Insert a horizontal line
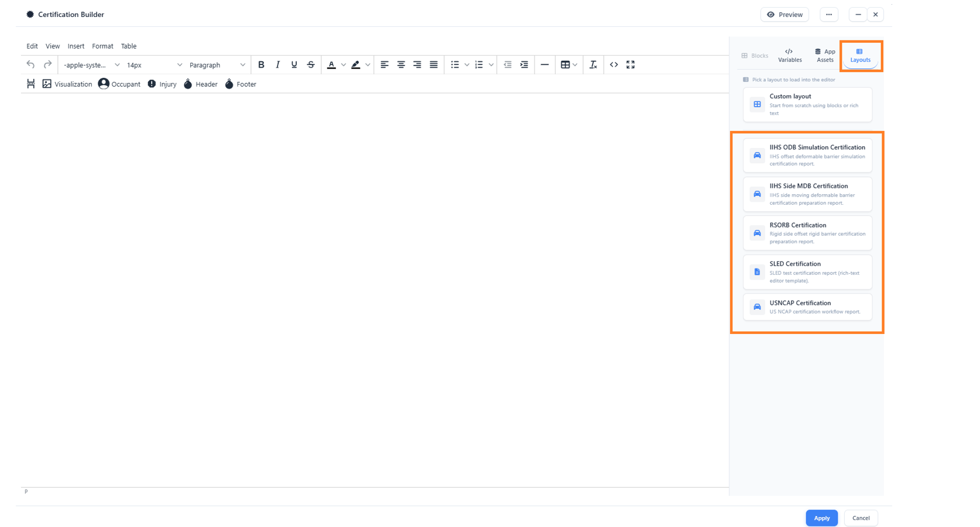 (544, 65)
